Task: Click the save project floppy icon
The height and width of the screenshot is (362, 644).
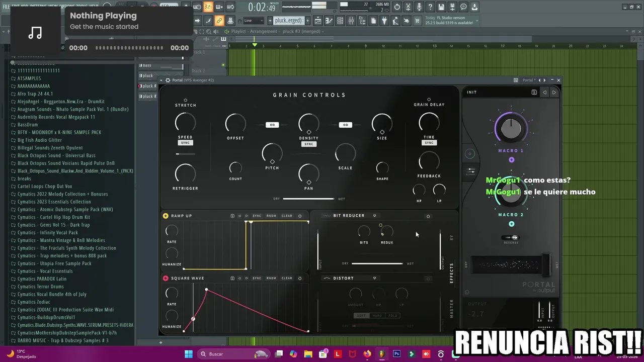Action: [x=441, y=7]
